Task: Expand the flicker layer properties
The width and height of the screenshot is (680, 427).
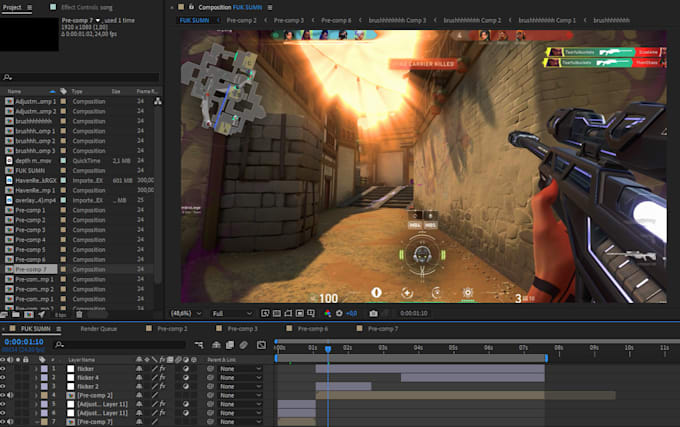Action: point(36,368)
